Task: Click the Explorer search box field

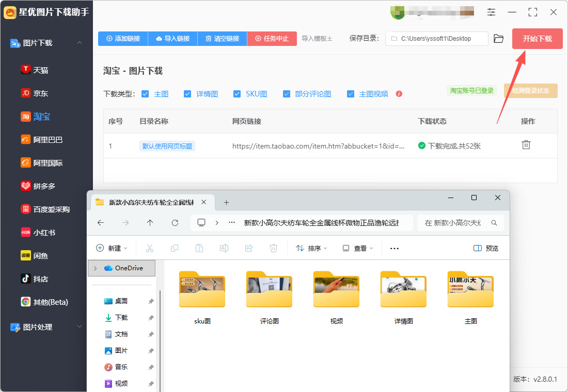Action: 461,223
